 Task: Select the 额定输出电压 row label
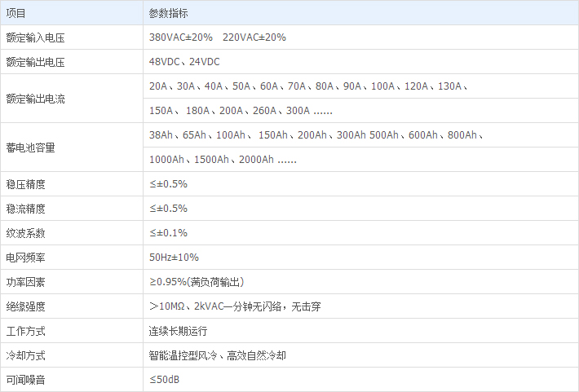pos(35,62)
